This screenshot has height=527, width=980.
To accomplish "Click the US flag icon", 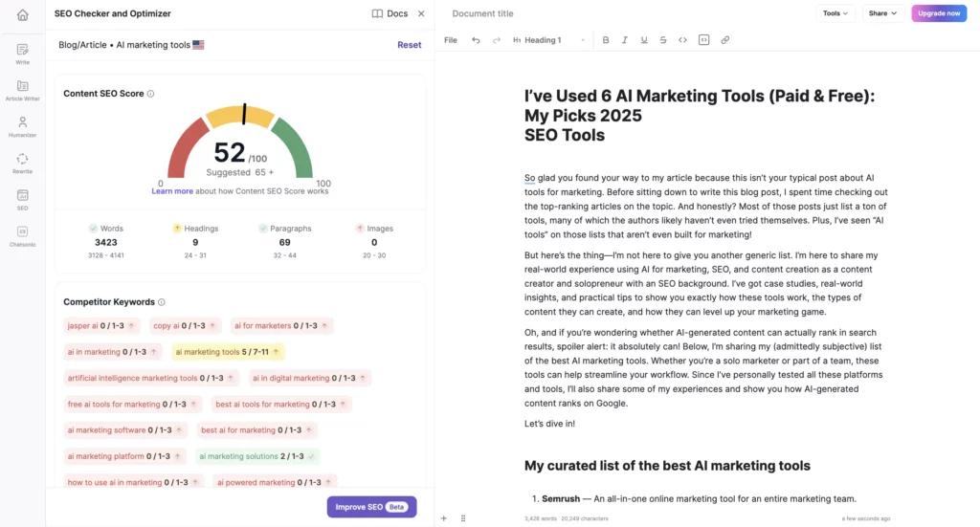I will (198, 45).
